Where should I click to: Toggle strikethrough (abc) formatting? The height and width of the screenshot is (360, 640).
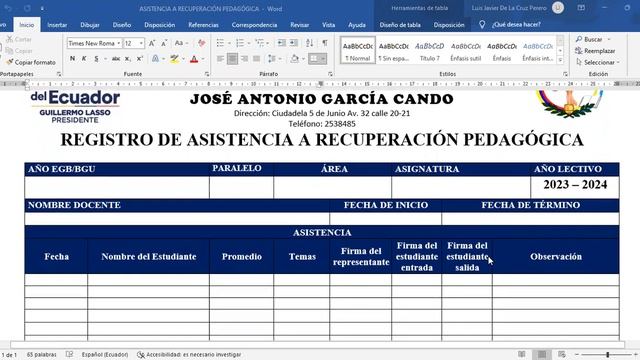point(116,59)
